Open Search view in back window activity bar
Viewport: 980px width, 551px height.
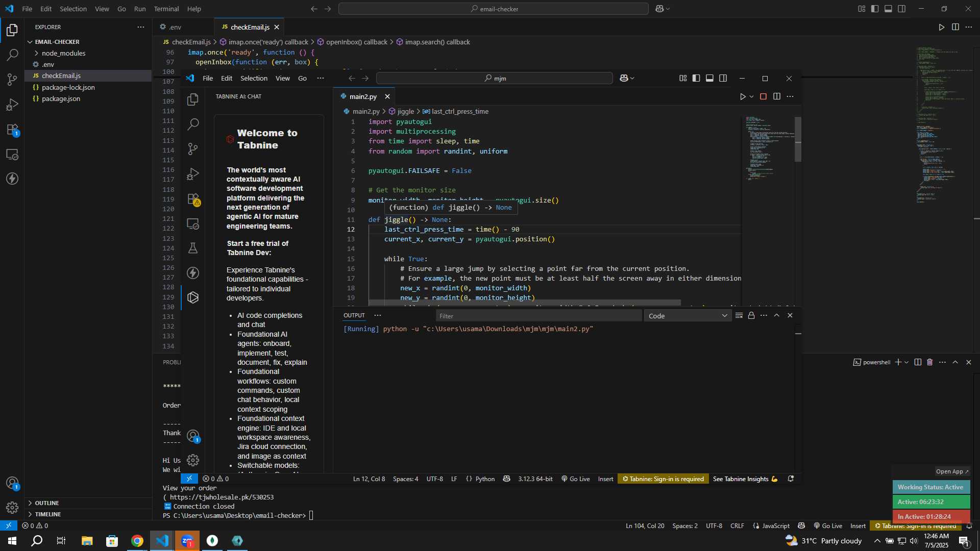point(12,55)
